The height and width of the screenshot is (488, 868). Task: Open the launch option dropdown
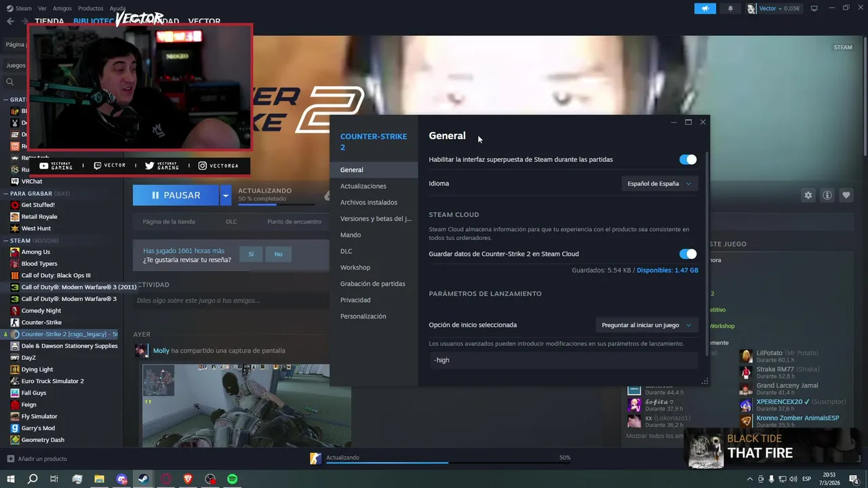coord(646,325)
